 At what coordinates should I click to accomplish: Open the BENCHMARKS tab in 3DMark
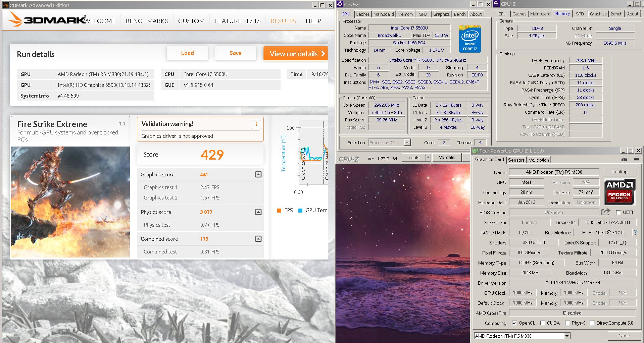[147, 21]
